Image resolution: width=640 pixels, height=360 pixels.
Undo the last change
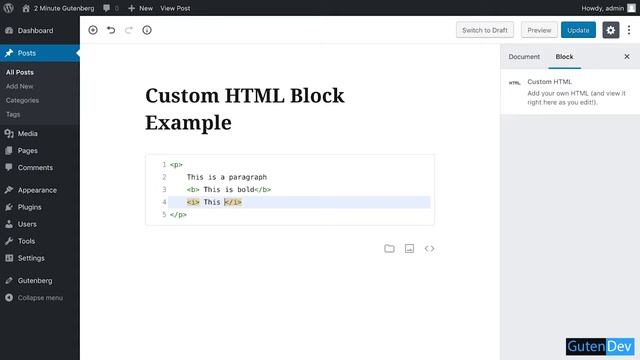coord(111,30)
